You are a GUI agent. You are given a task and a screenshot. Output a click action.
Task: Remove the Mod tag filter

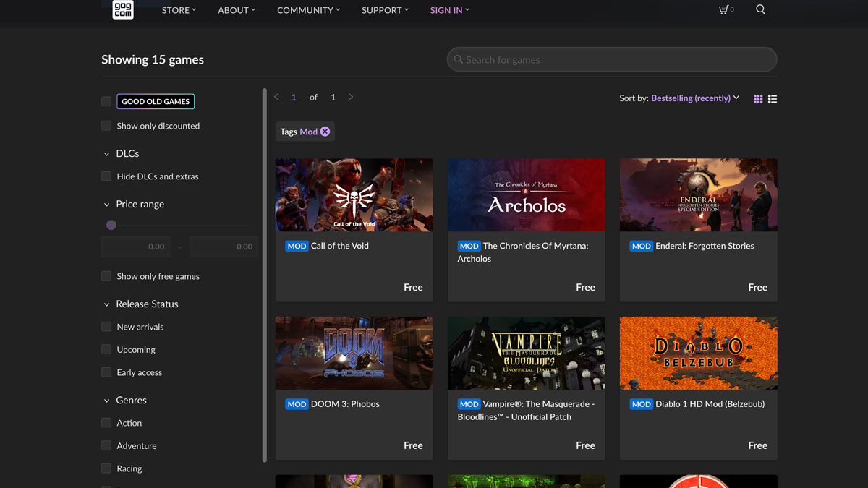[324, 132]
